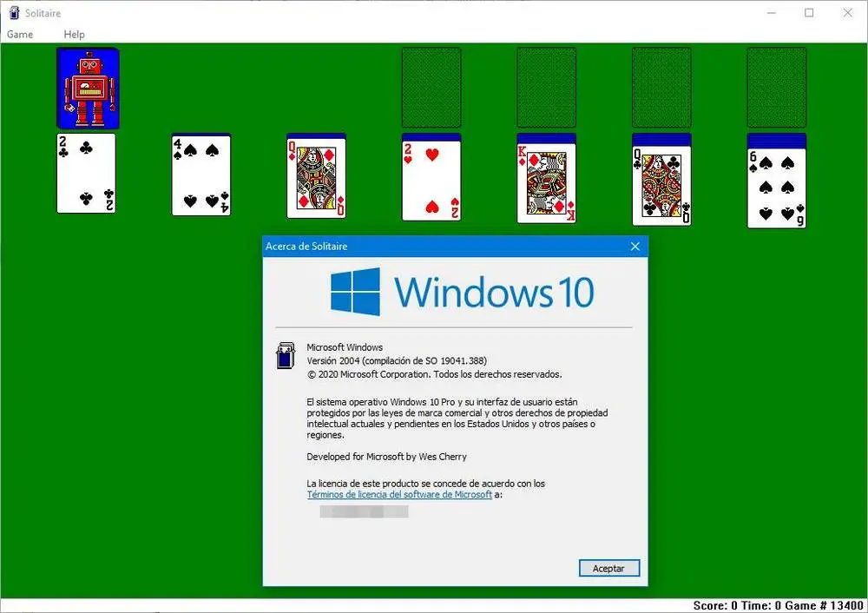Pick the queen of diamonds card
868x613 pixels.
pos(316,178)
